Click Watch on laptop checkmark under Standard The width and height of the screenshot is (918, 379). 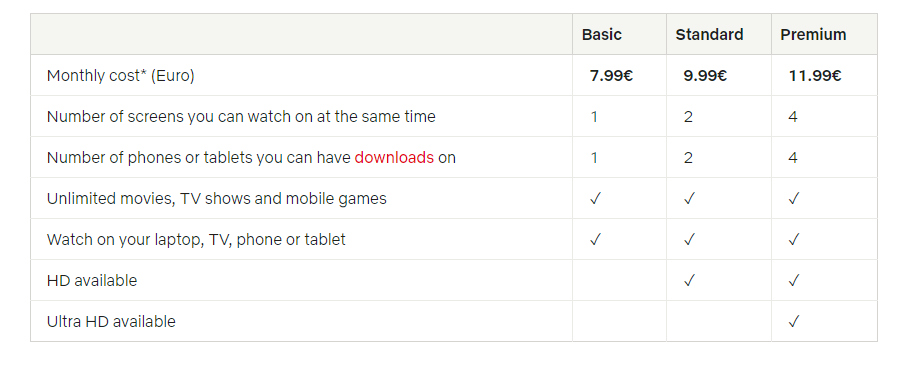tap(688, 240)
